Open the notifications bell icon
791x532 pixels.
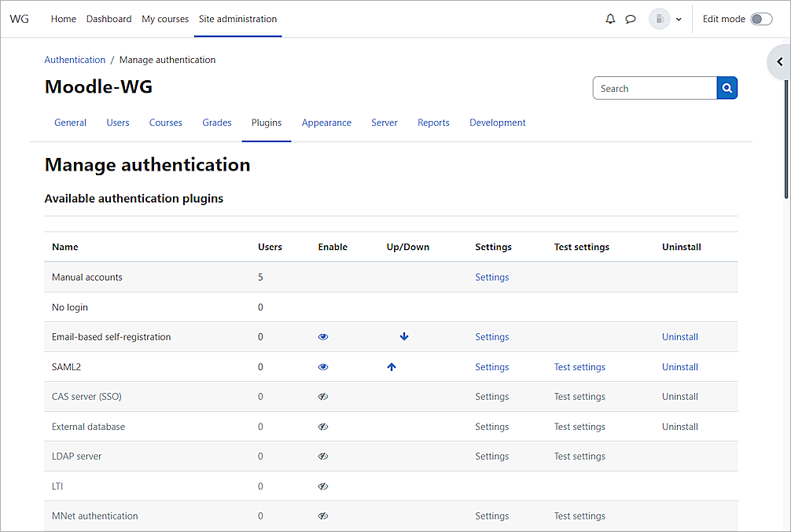click(610, 18)
